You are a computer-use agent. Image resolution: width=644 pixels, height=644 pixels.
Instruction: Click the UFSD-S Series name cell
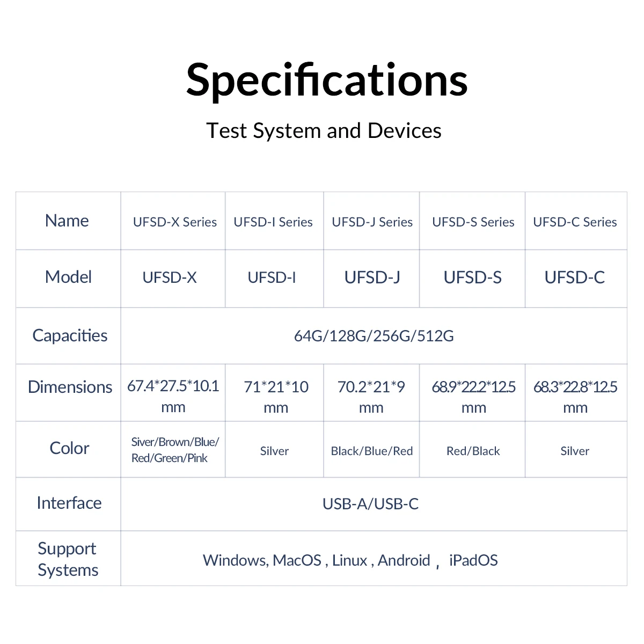tap(473, 222)
